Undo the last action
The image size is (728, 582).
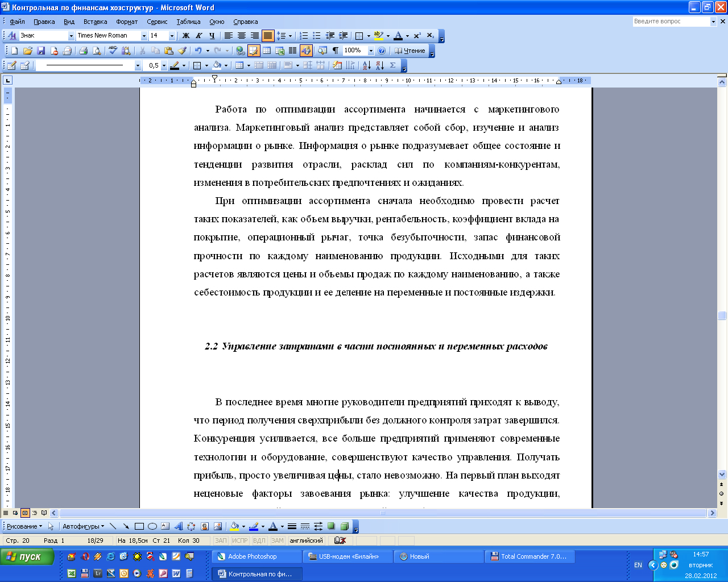pos(198,51)
